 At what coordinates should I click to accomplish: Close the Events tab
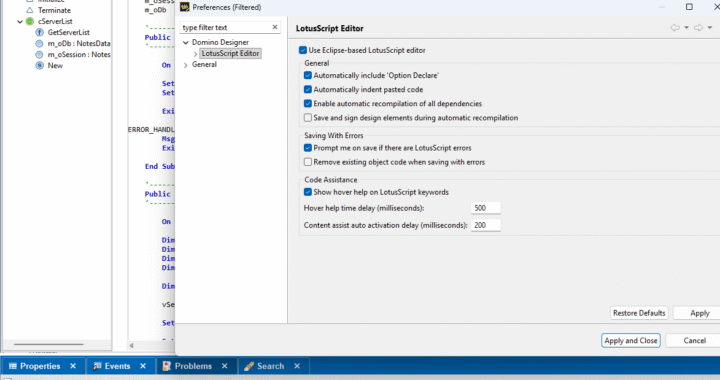143,366
